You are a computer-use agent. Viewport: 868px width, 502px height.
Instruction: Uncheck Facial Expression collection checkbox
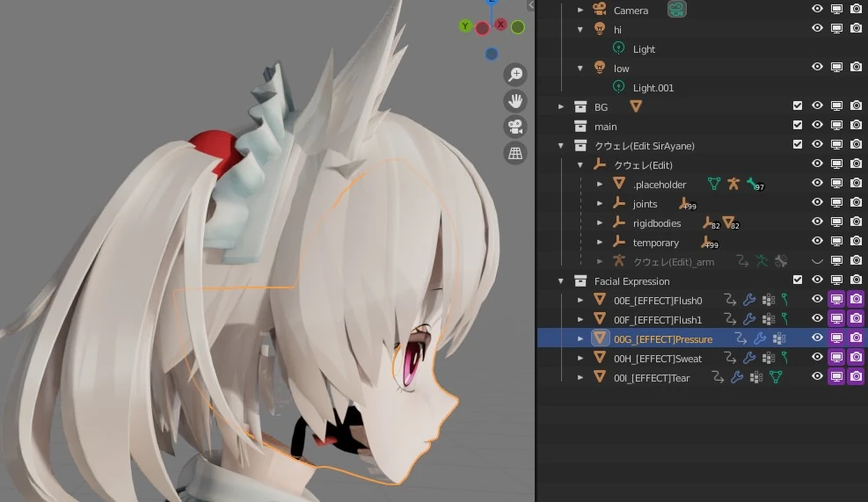(x=797, y=280)
